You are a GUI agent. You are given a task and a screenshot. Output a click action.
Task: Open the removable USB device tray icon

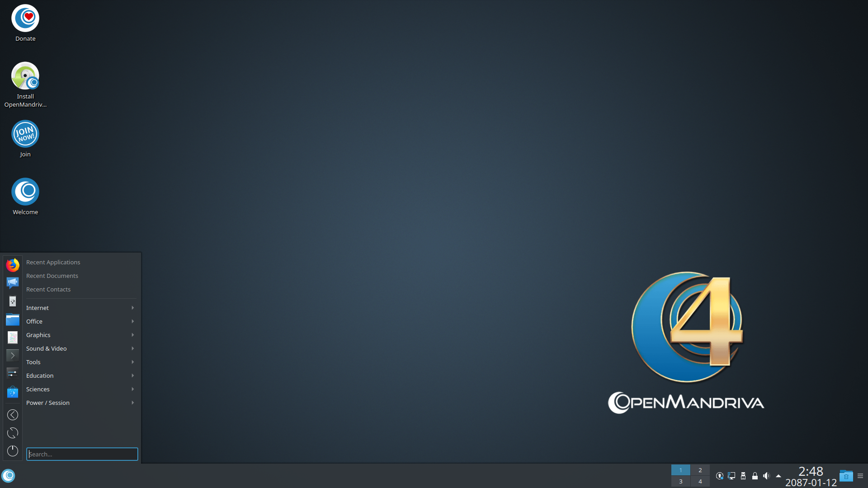743,476
